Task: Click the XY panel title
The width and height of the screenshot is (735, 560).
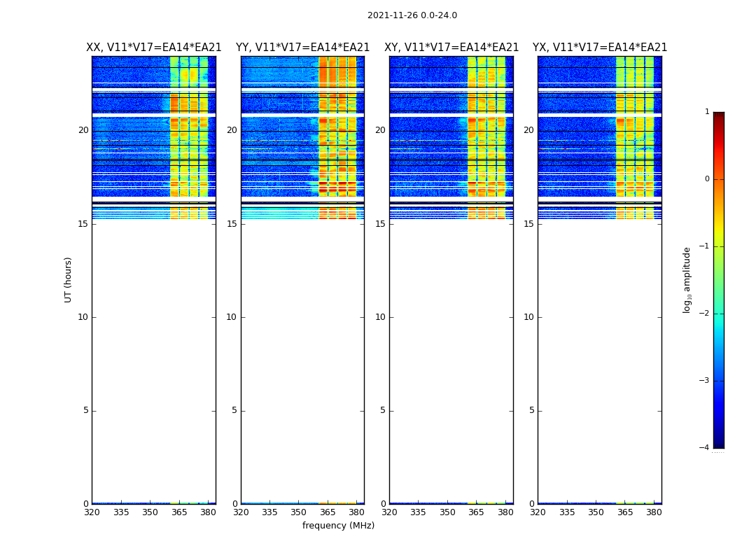Action: [451, 48]
